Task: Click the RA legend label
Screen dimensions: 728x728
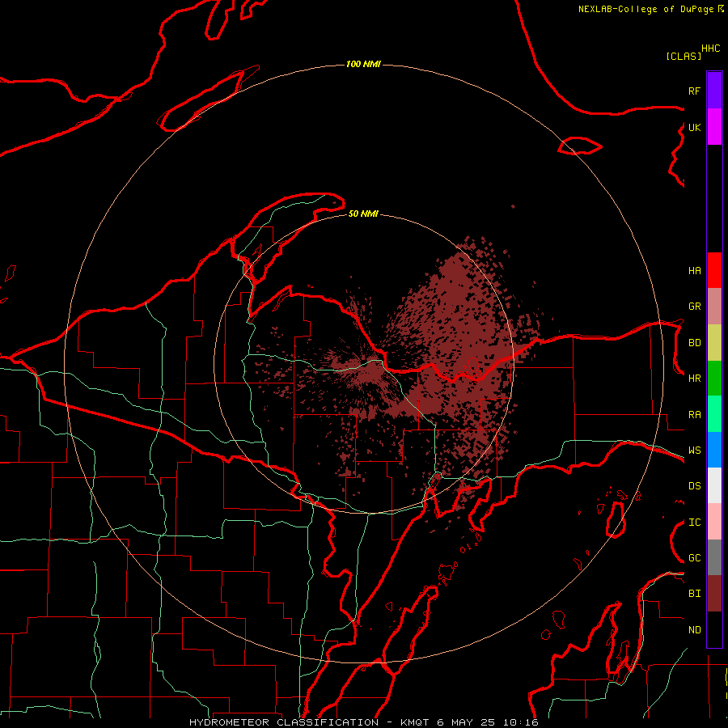Action: [694, 415]
